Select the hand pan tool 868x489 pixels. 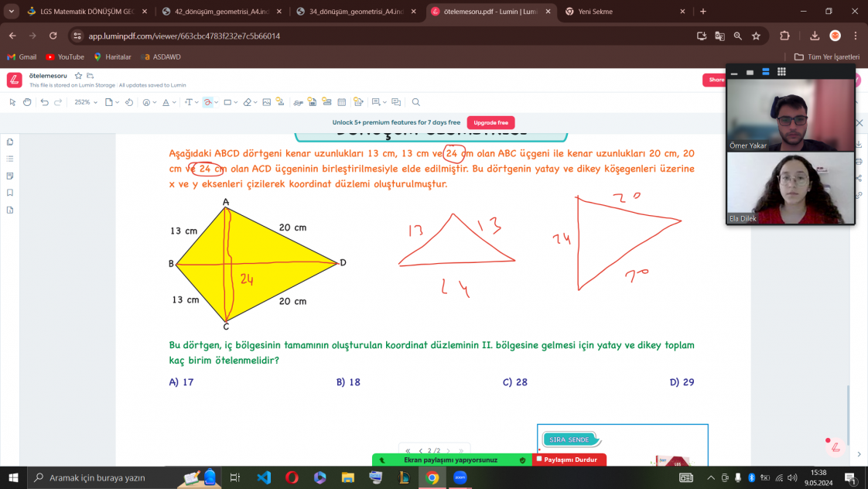pos(27,102)
